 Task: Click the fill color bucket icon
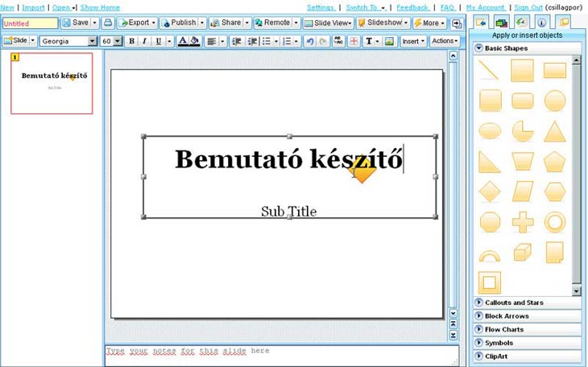[195, 41]
